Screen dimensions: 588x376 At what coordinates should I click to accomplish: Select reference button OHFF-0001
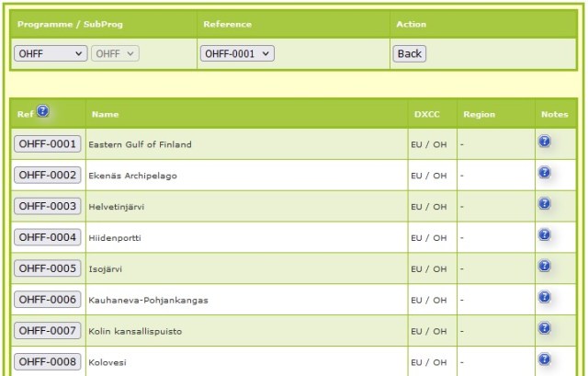(x=47, y=143)
